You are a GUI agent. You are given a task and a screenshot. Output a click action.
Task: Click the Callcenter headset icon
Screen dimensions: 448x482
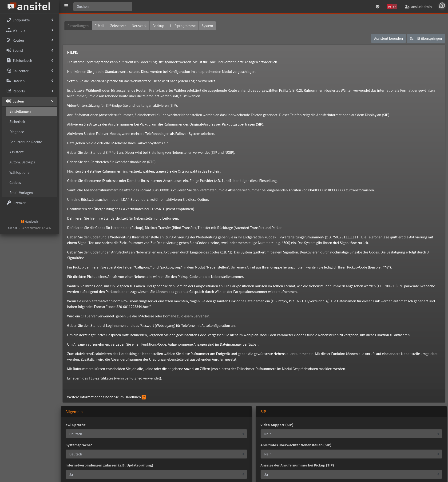pyautogui.click(x=9, y=71)
